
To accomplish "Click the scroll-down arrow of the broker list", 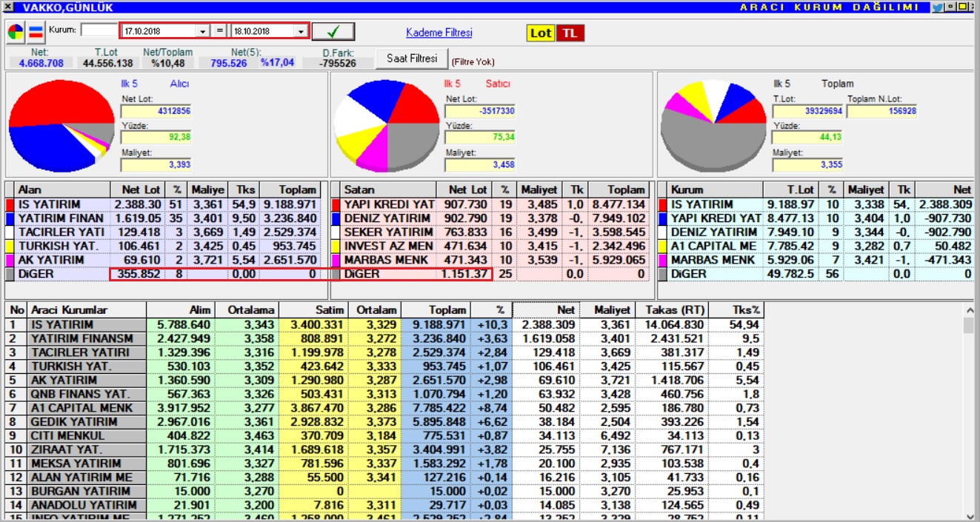I will 969,516.
